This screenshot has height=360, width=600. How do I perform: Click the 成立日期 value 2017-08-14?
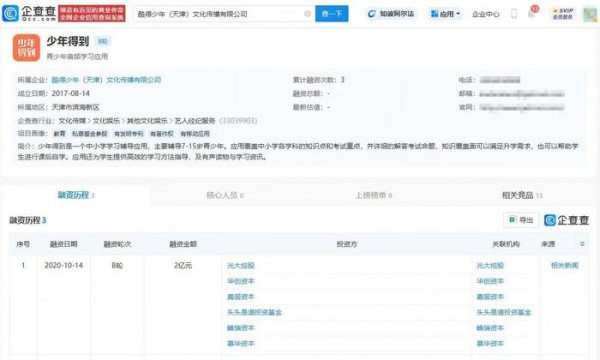point(71,93)
